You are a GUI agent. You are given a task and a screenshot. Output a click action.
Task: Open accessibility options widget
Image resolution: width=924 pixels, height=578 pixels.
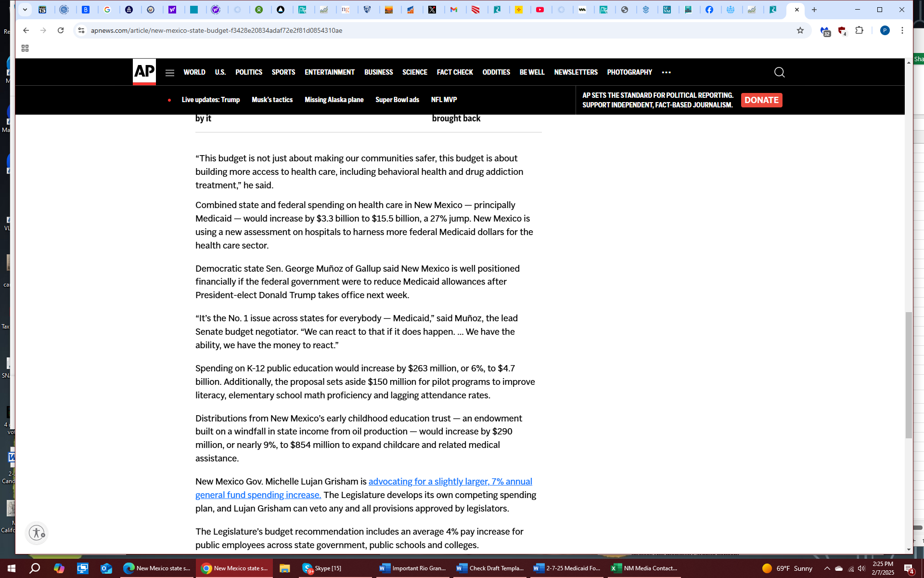pyautogui.click(x=37, y=533)
